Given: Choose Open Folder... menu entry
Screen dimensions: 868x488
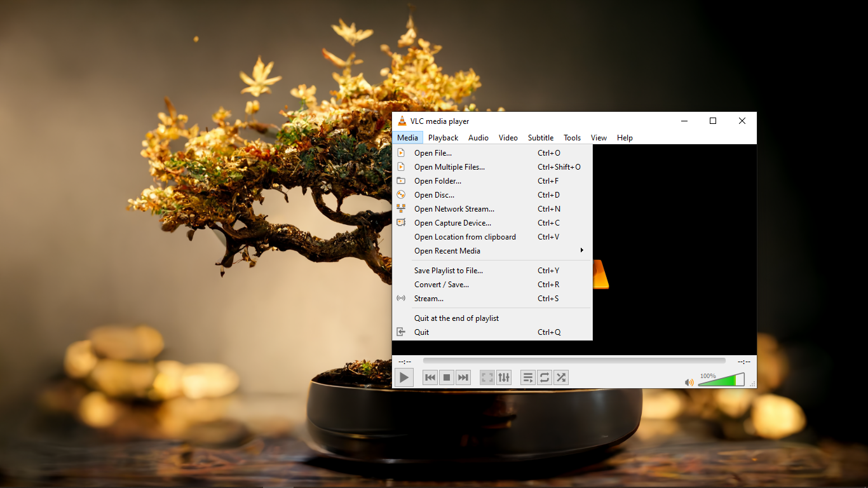Looking at the screenshot, I should pyautogui.click(x=492, y=180).
